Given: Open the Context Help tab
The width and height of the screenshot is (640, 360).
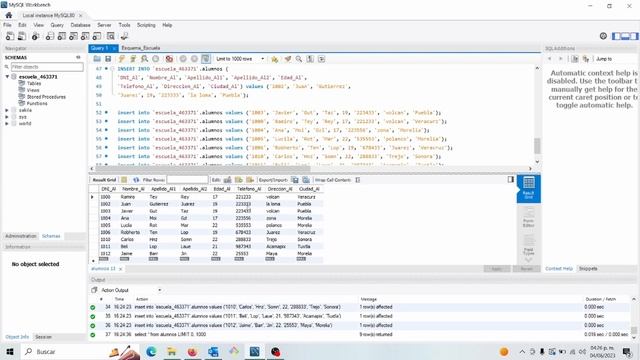Looking at the screenshot, I should [559, 269].
